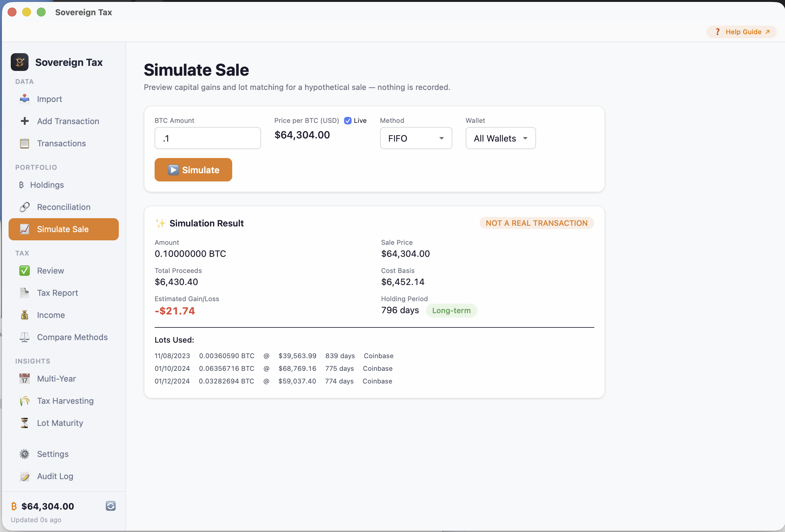Open the FIFO method dropdown
Viewport: 785px width, 532px height.
pyautogui.click(x=416, y=138)
